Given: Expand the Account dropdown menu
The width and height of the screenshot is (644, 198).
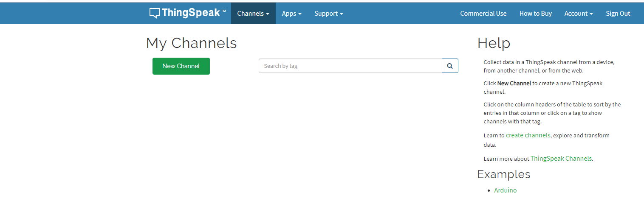Looking at the screenshot, I should coord(579,13).
